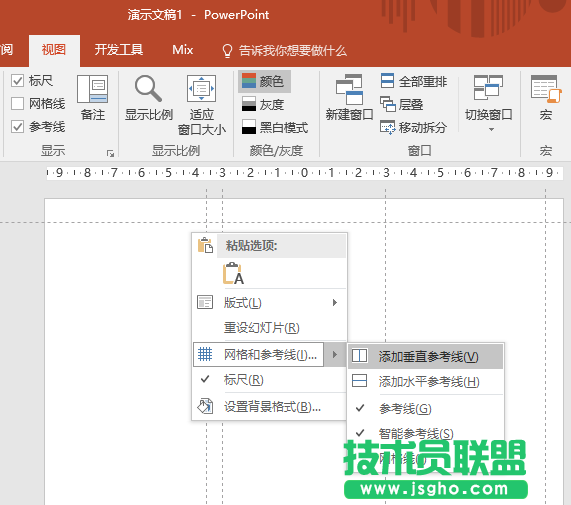Toggle 标尺(R) in the context menu
This screenshot has height=505, width=571.
[x=269, y=380]
